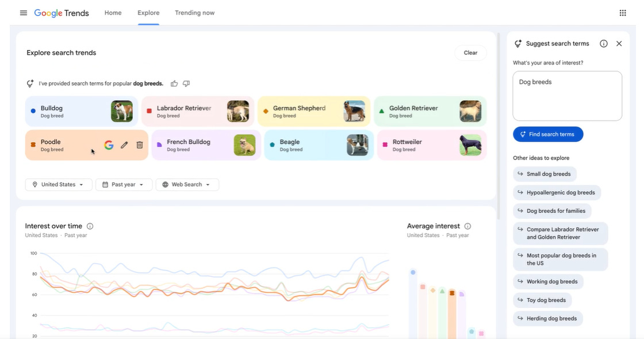Give thumbs up to suggested terms
Viewport: 644px width, 339px height.
point(174,83)
